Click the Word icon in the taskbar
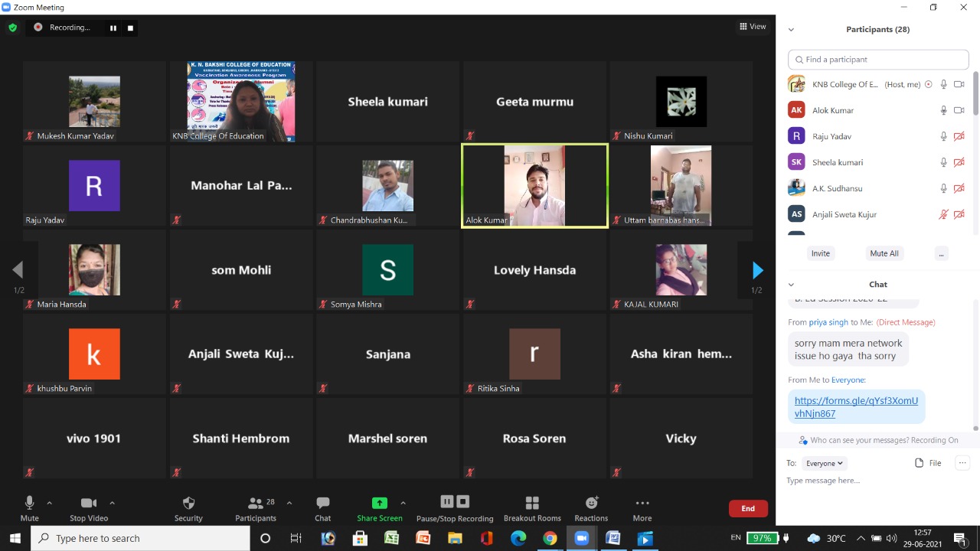 [x=612, y=538]
